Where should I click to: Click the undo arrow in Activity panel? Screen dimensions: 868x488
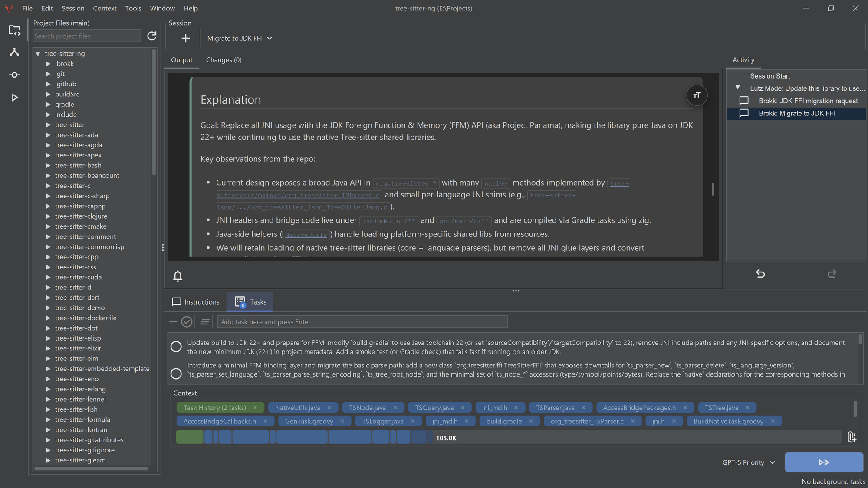[x=760, y=274]
